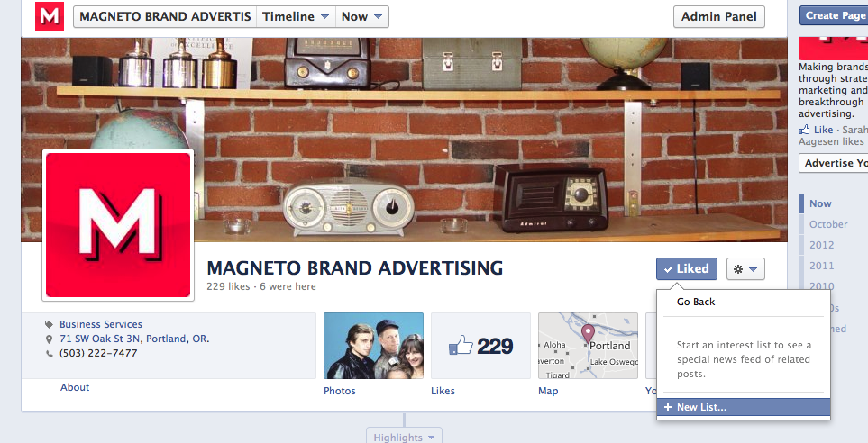Click the Business Services tag icon
The image size is (868, 443).
(x=50, y=325)
